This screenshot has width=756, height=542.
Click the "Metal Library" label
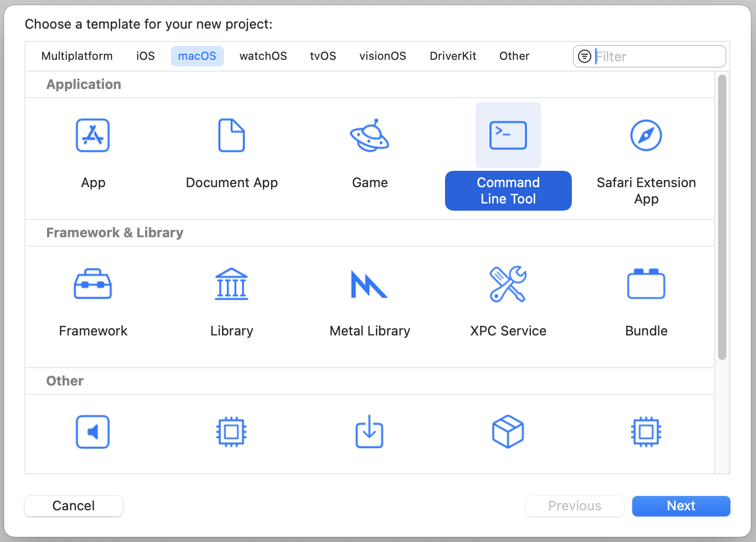370,331
